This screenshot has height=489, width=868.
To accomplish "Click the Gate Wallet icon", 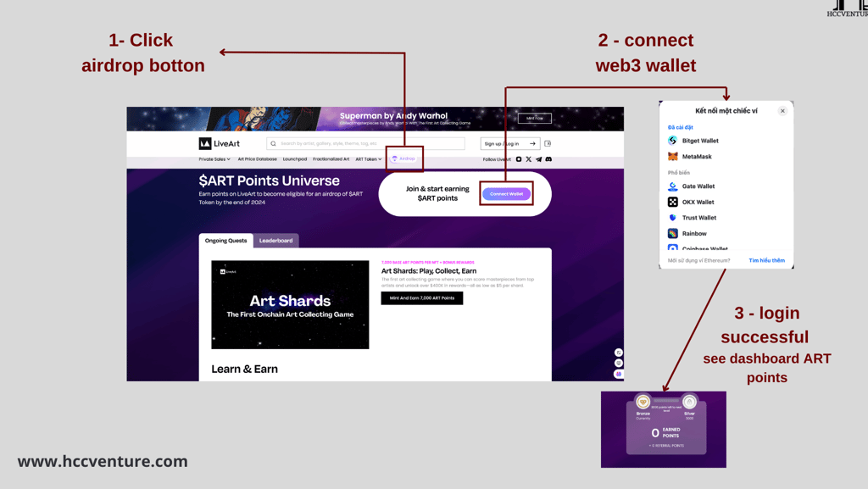I will pyautogui.click(x=672, y=186).
